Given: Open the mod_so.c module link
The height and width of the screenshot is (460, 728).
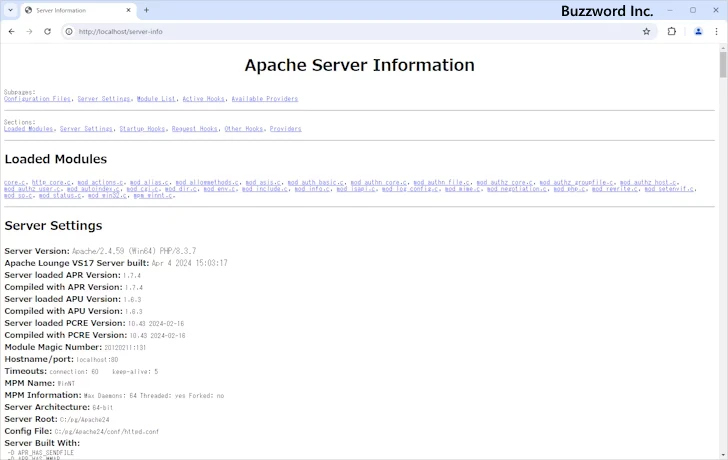Looking at the screenshot, I should [x=18, y=195].
